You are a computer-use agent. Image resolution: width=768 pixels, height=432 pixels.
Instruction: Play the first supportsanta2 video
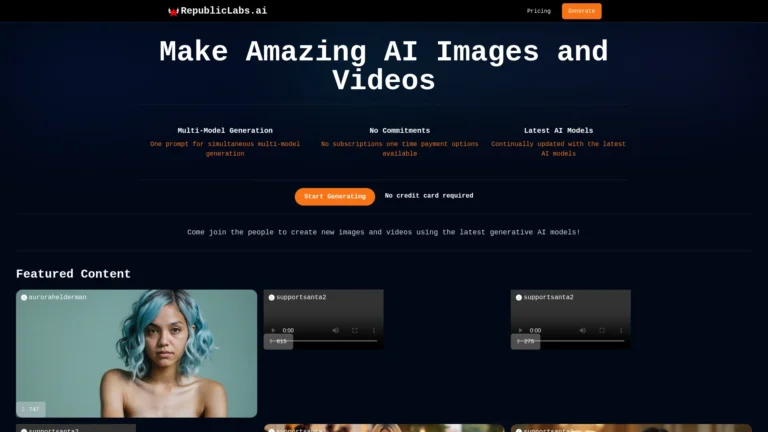(274, 330)
